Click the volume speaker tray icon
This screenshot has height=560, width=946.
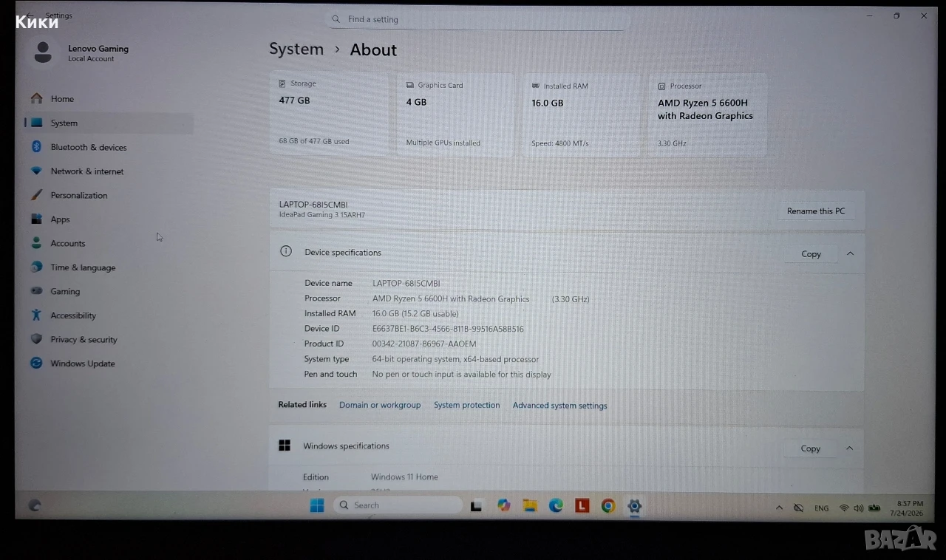(858, 508)
